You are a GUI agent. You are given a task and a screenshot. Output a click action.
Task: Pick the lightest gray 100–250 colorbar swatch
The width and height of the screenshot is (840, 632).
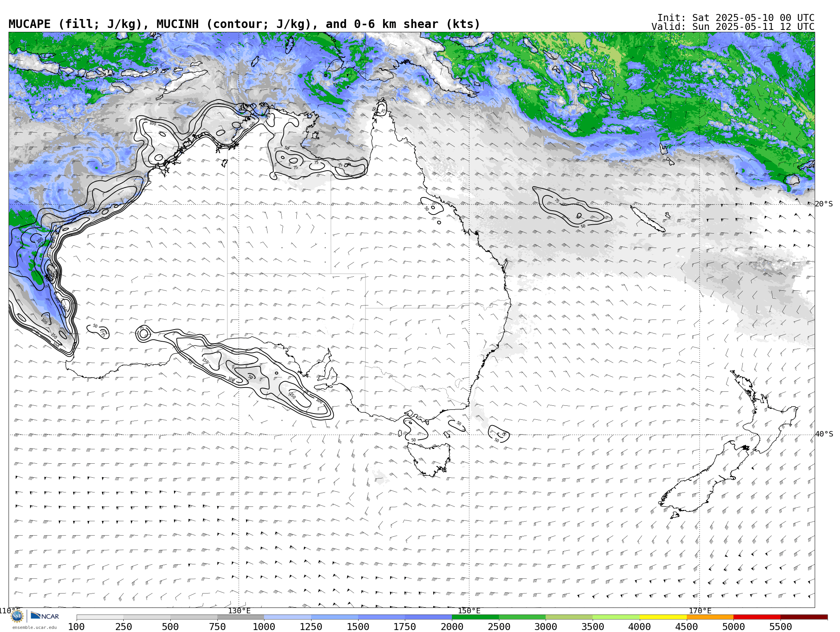(100, 617)
